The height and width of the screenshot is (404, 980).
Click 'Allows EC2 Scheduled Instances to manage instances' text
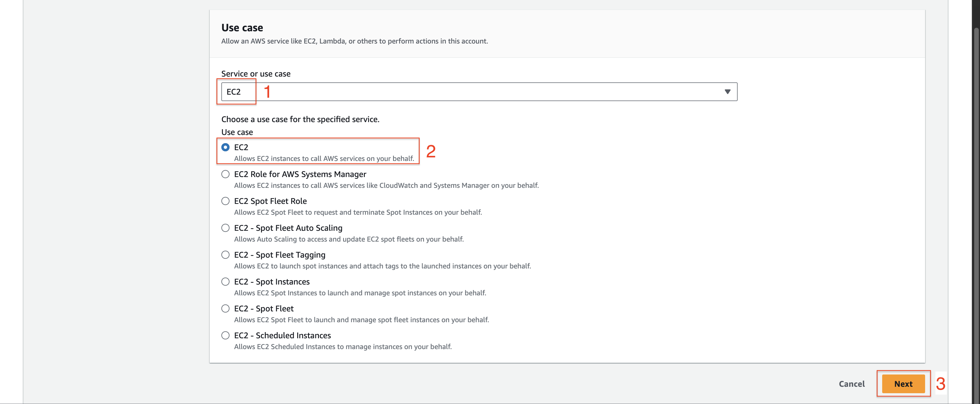(x=343, y=347)
